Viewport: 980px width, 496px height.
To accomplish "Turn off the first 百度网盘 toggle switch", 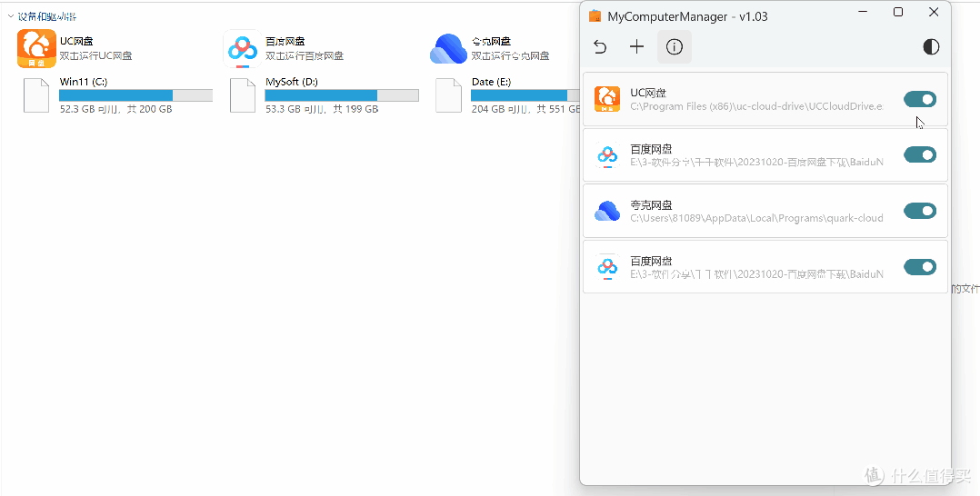I will click(x=920, y=154).
